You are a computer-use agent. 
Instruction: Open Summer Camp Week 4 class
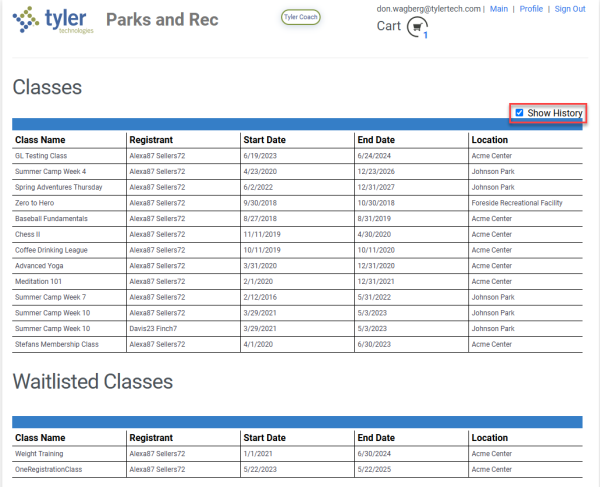[50, 172]
